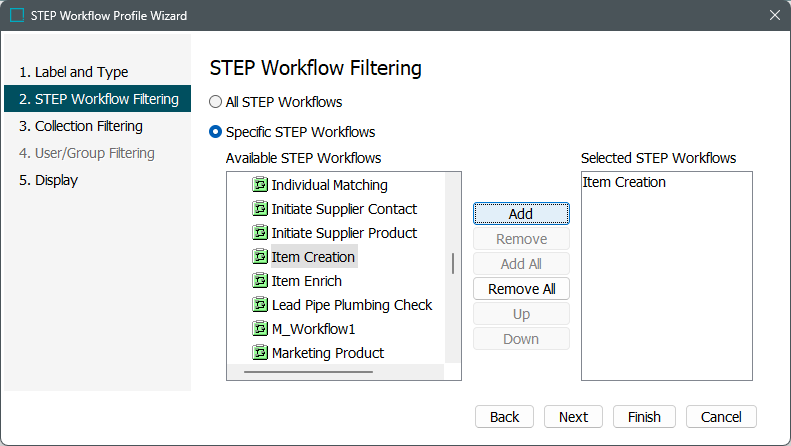The width and height of the screenshot is (791, 446).
Task: Click the Initiate Supplier Product workflow icon
Action: click(260, 233)
